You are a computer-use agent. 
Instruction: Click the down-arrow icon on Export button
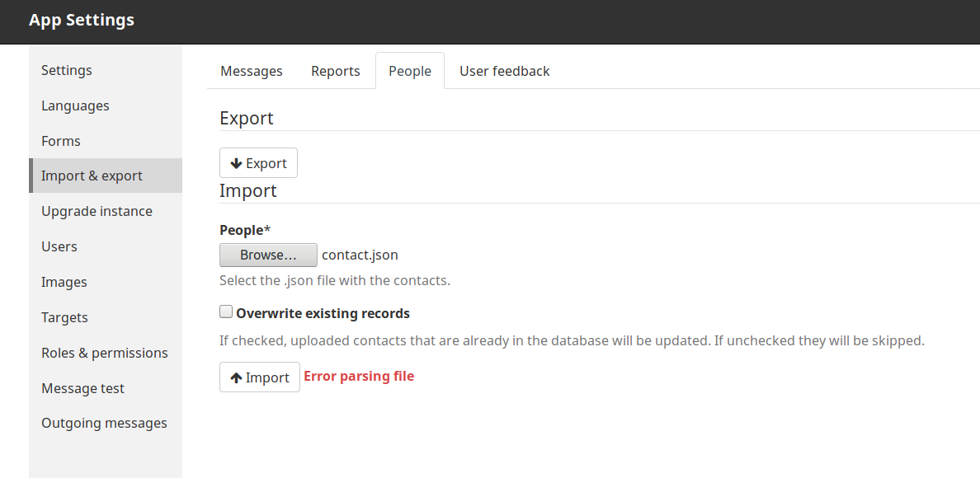click(236, 163)
